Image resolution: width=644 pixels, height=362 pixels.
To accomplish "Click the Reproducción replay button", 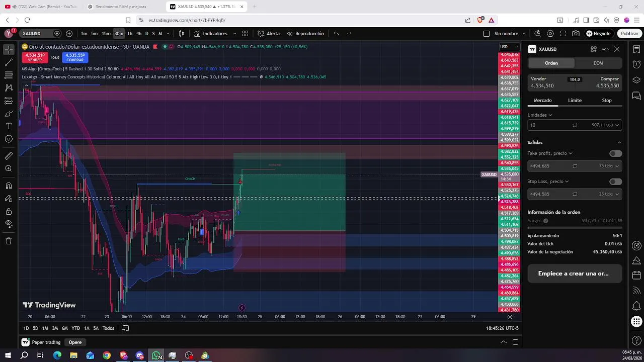I will [x=305, y=34].
